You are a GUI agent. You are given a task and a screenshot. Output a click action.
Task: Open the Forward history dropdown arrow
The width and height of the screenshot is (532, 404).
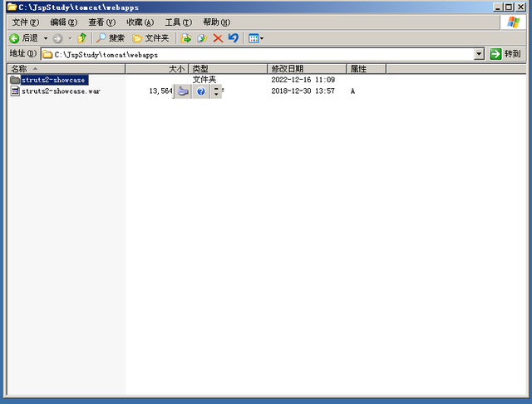70,38
